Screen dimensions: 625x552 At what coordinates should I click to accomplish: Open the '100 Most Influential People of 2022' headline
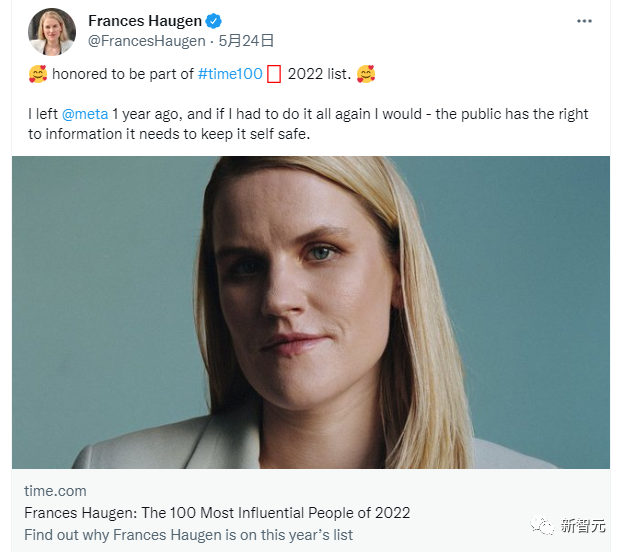click(x=217, y=513)
